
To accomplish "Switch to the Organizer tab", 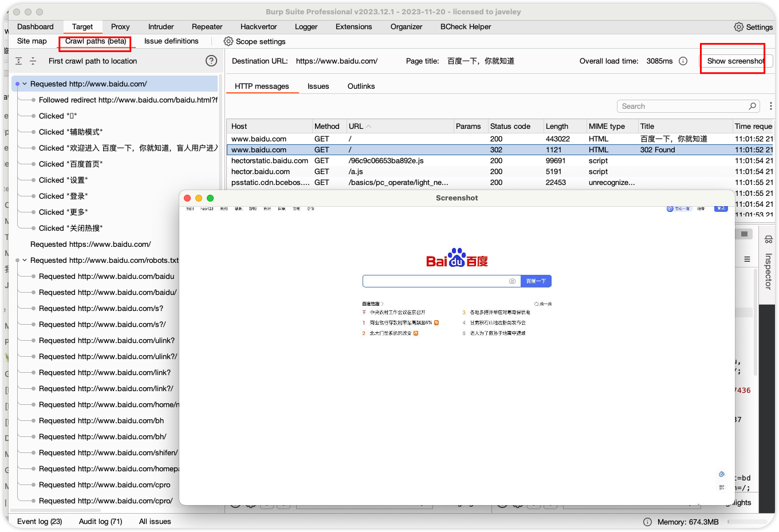I will point(407,27).
